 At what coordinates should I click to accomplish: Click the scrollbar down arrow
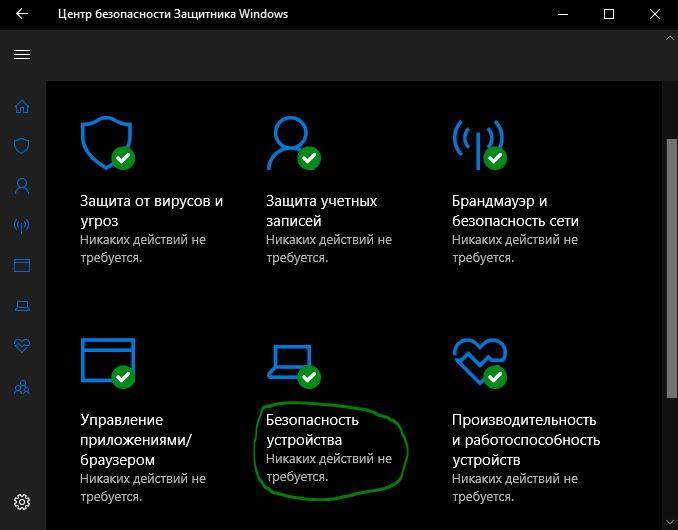click(670, 522)
